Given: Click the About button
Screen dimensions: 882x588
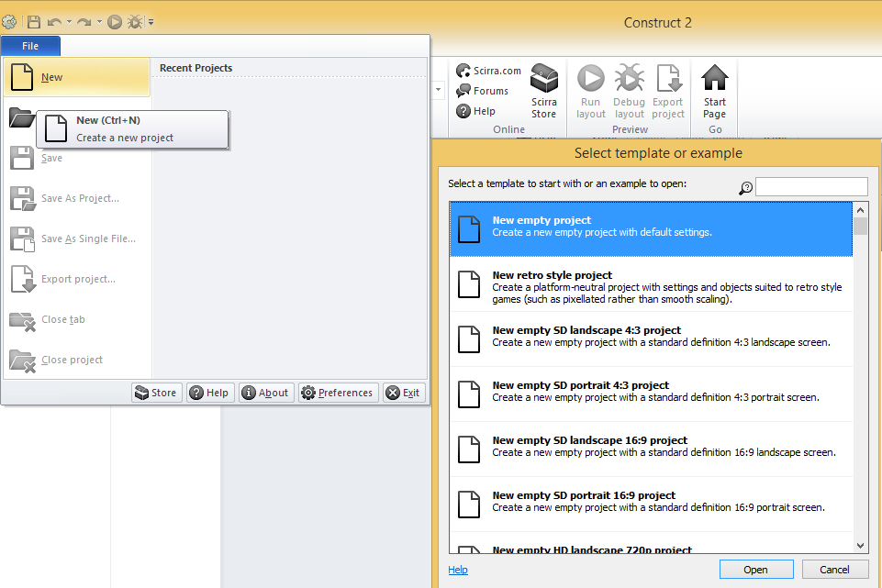Looking at the screenshot, I should click(x=267, y=393).
